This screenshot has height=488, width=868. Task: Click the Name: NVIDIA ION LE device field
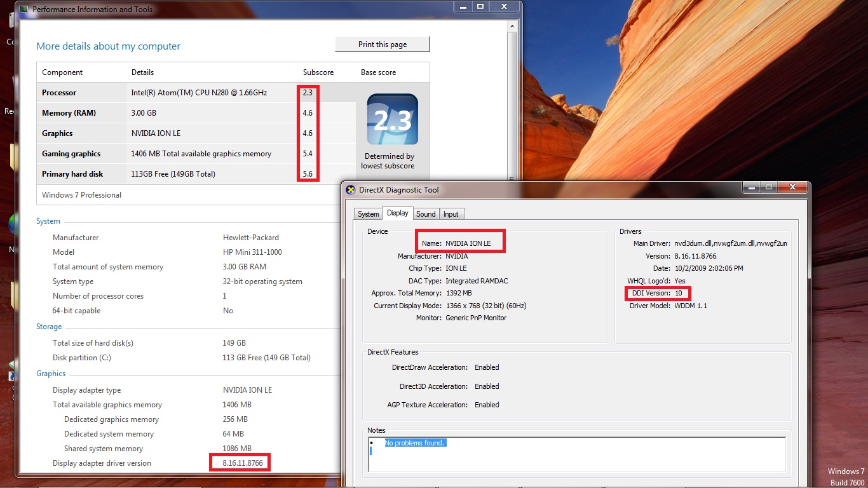456,243
